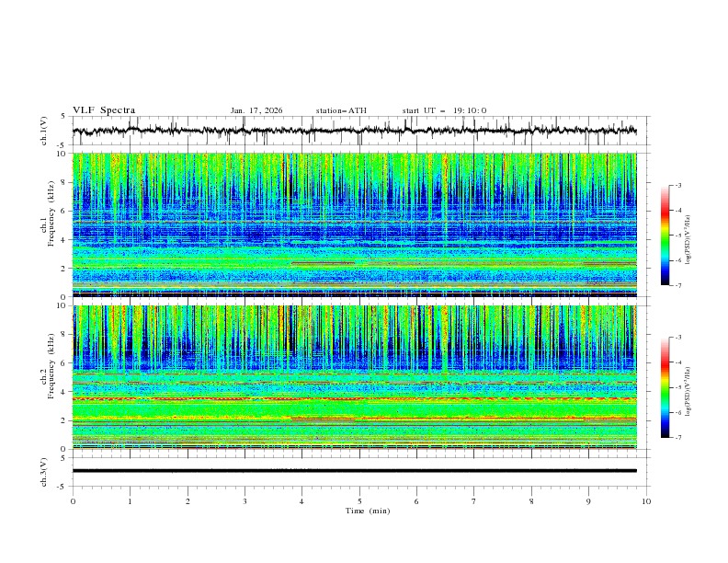
Task: Click the "station=ATH" header label
Action: tap(341, 110)
